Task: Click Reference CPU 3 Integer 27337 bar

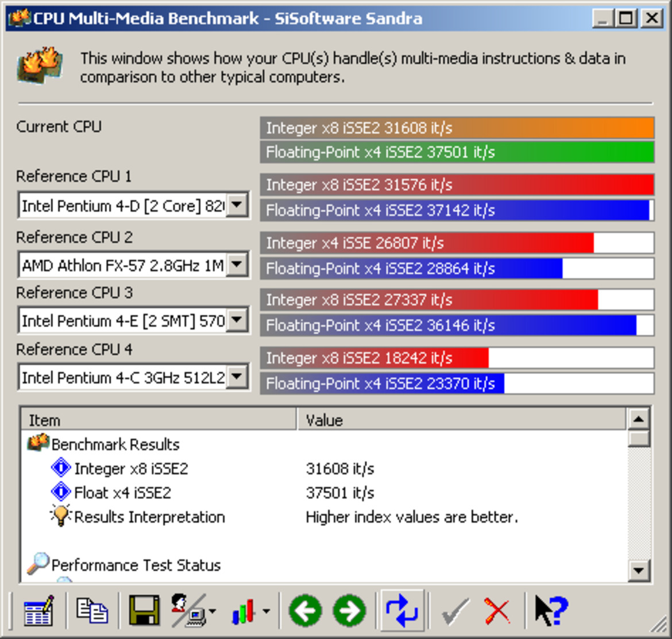Action: 457,300
